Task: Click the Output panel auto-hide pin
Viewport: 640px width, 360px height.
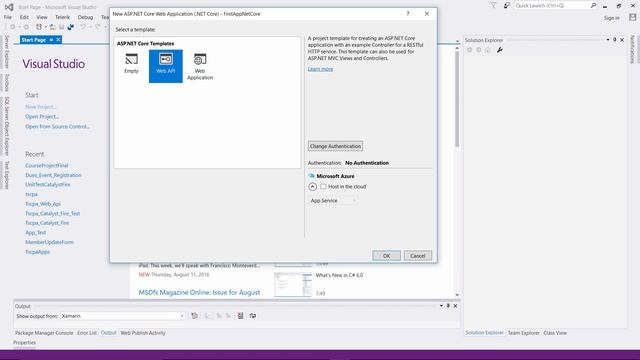Action: pyautogui.click(x=448, y=306)
